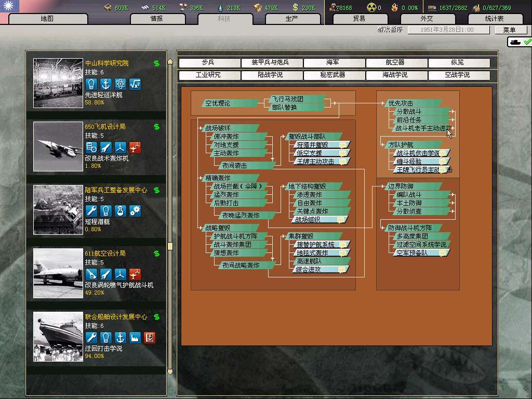Click the atom skill icon of 中山科学研究院
Image resolution: width=532 pixels, height=399 pixels.
121,84
